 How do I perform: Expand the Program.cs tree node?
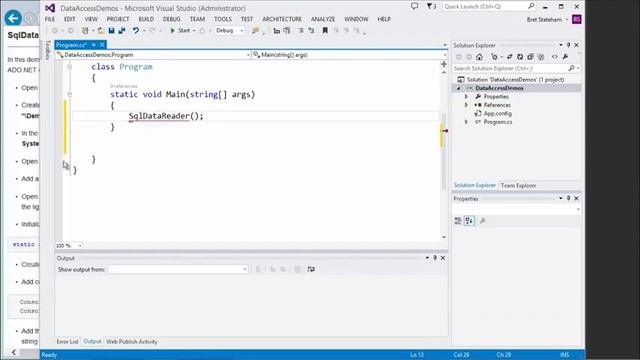[x=467, y=122]
